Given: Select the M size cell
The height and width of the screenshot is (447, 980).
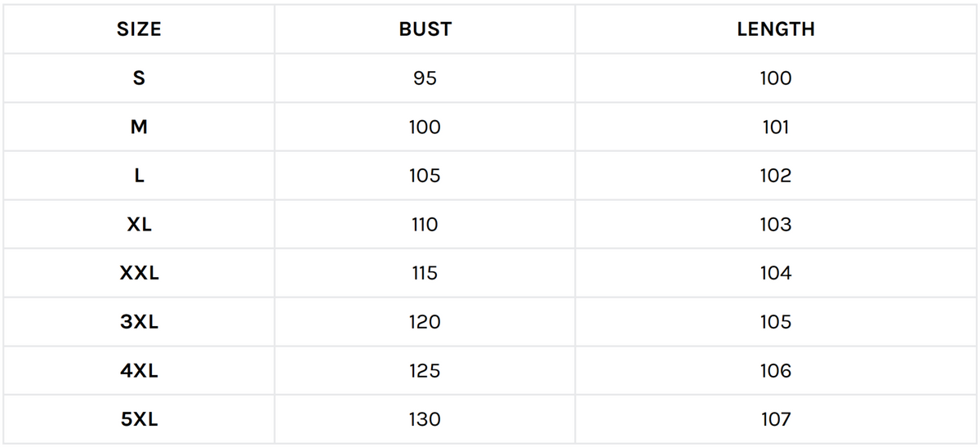Looking at the screenshot, I should coord(139,127).
